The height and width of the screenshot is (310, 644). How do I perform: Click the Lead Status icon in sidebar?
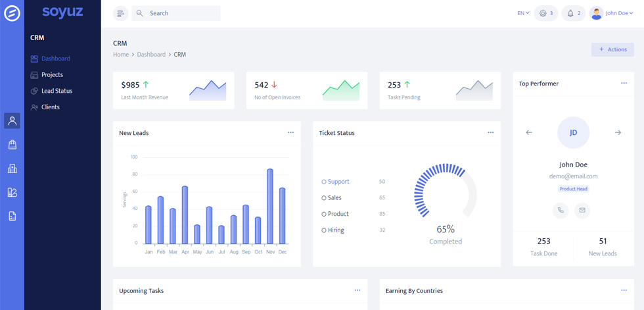(x=34, y=91)
